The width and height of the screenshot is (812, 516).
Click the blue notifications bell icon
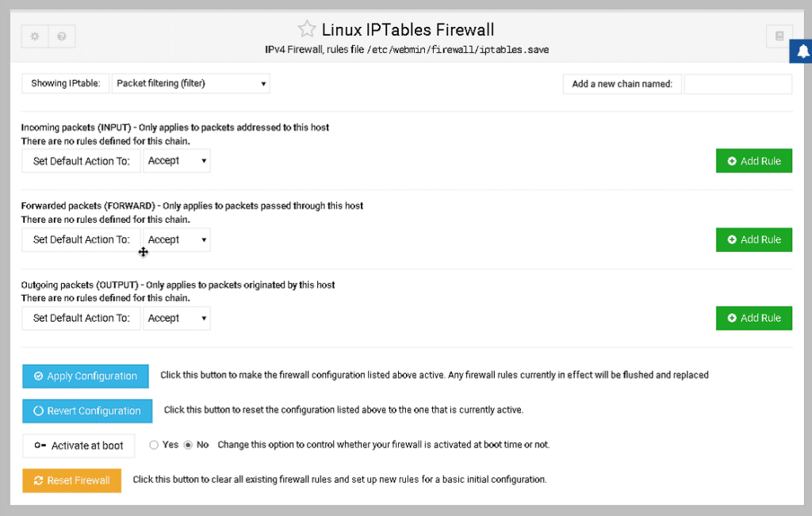pos(801,51)
